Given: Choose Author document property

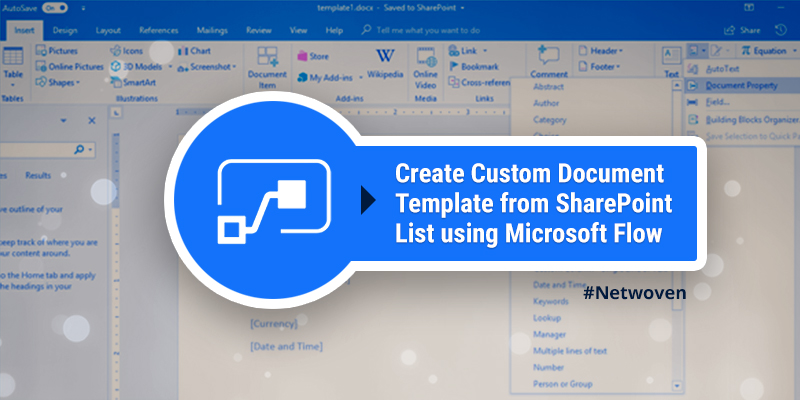Looking at the screenshot, I should coord(546,103).
